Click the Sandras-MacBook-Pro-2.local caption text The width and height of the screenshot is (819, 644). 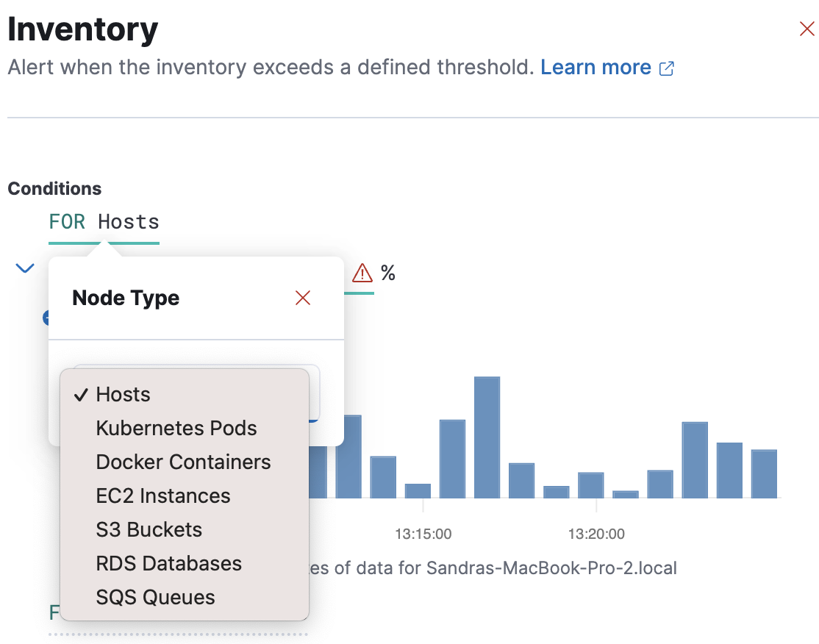551,568
